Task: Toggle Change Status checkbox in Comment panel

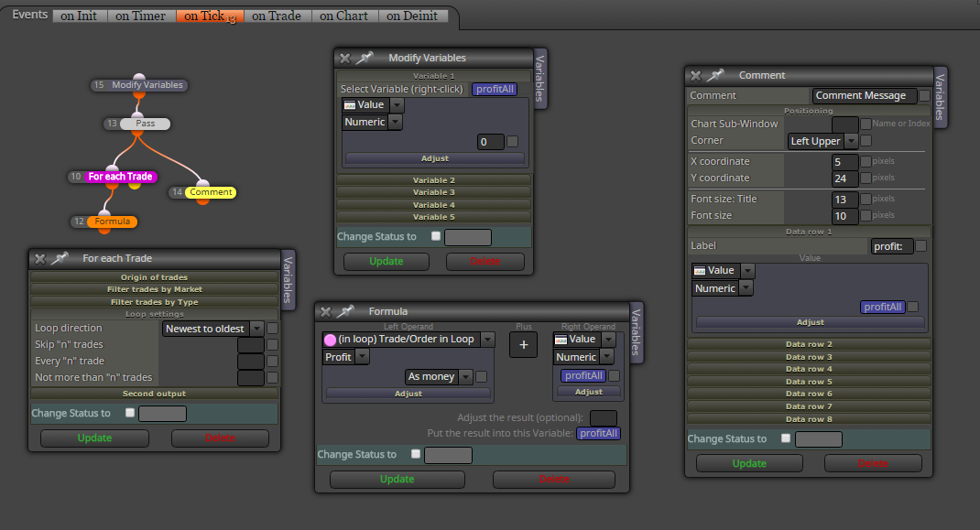Action: click(786, 438)
